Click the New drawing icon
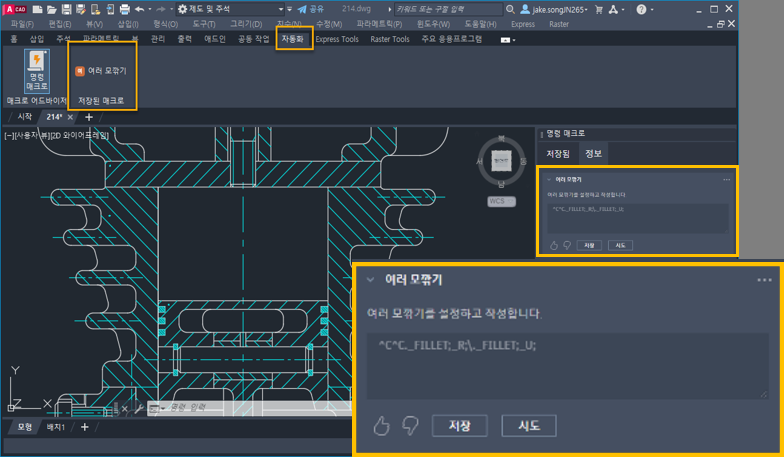 37,9
